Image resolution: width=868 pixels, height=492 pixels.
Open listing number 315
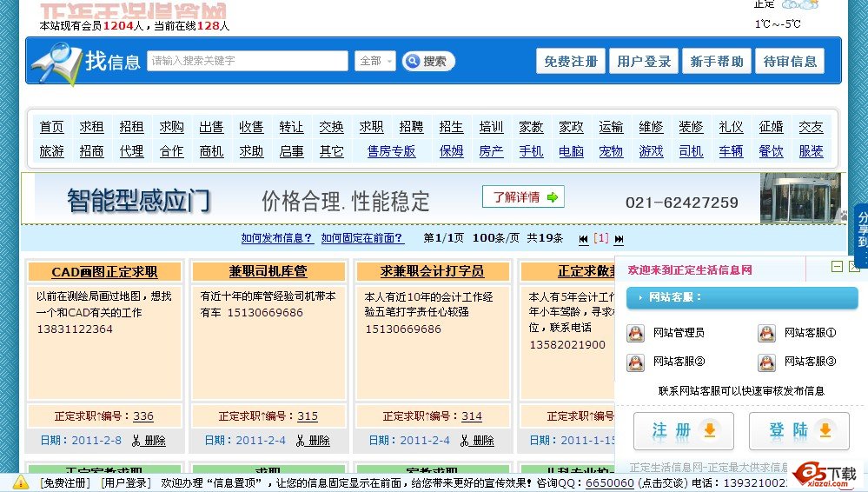(308, 416)
